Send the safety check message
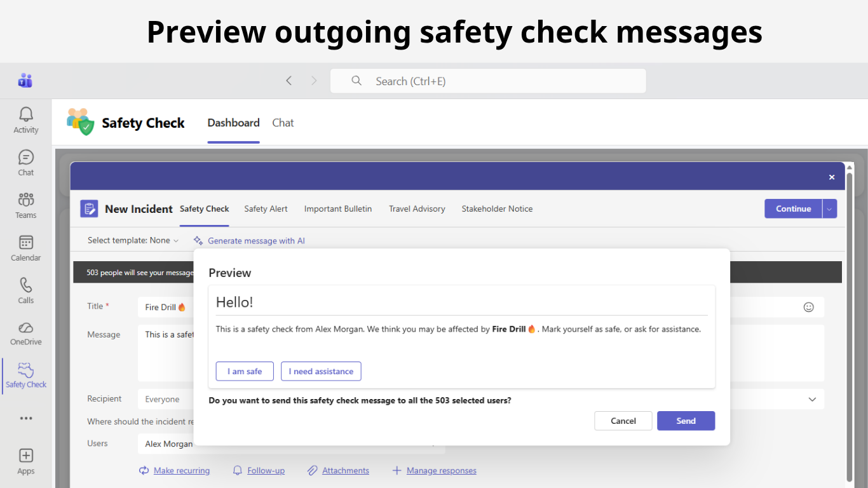 [x=686, y=421]
